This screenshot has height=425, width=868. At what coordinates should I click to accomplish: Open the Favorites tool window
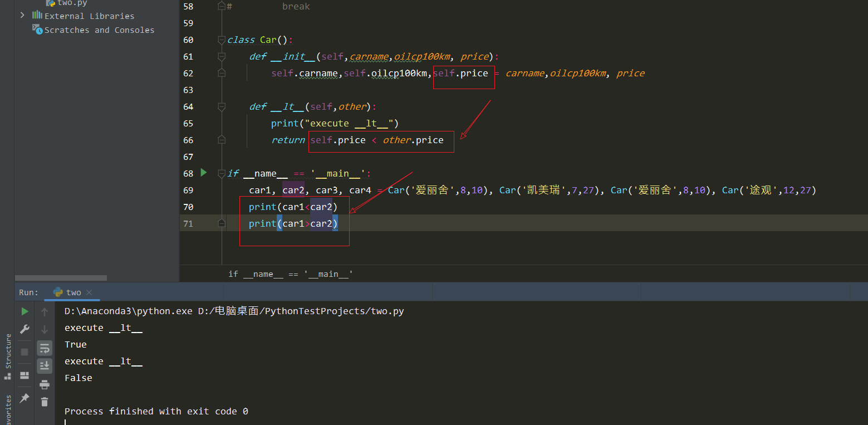click(8, 409)
